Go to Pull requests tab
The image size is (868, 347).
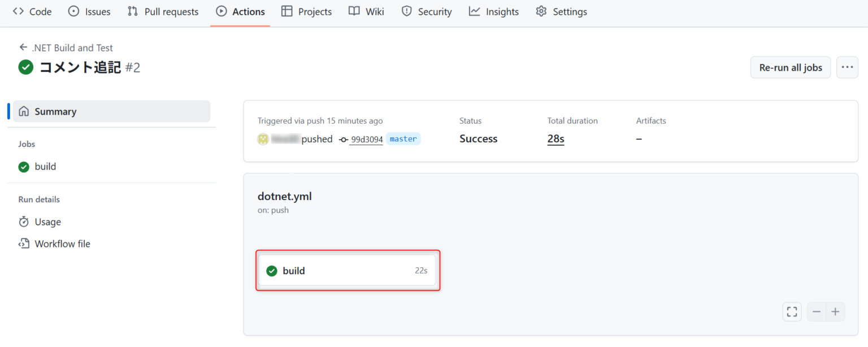click(163, 11)
